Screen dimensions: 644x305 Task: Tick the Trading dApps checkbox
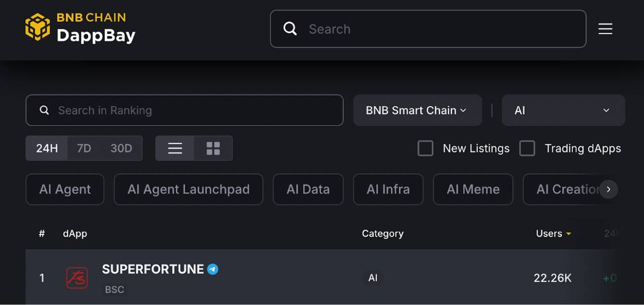click(x=527, y=148)
